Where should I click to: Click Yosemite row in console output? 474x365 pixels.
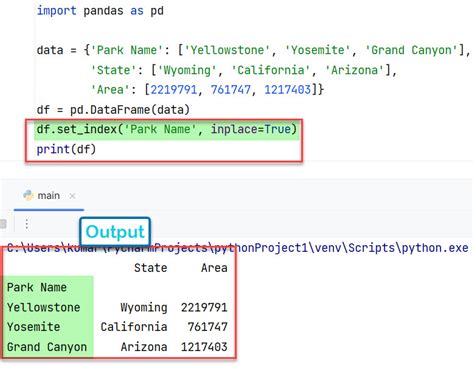[117, 327]
